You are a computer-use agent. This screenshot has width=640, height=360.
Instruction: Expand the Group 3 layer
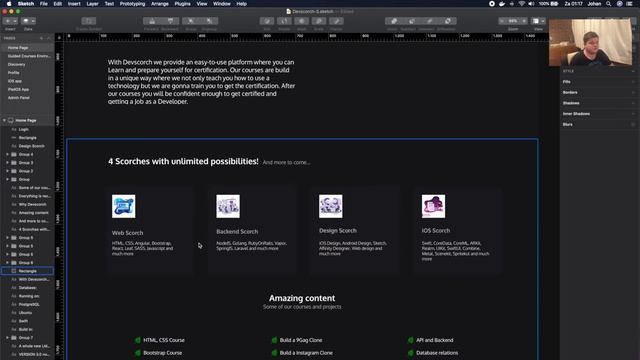7,163
